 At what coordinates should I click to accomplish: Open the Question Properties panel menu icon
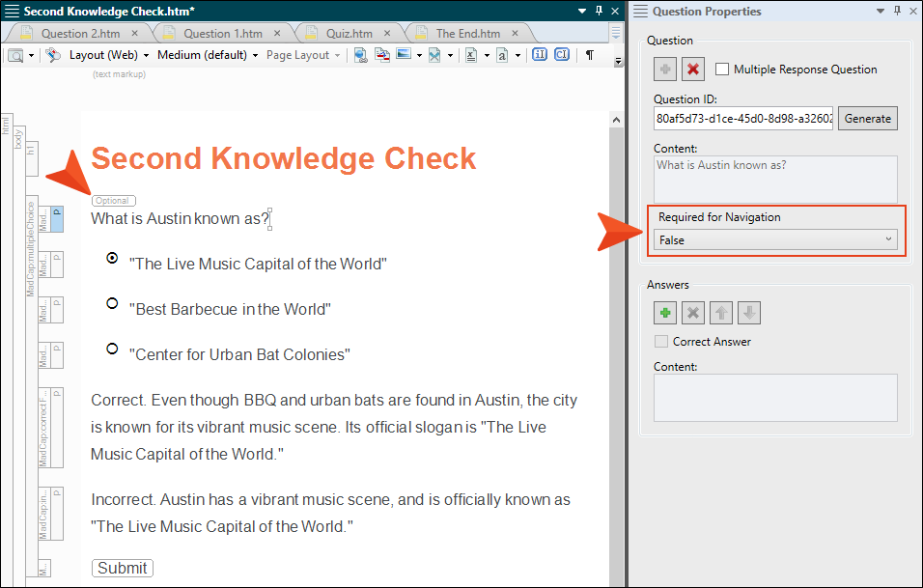tap(640, 12)
